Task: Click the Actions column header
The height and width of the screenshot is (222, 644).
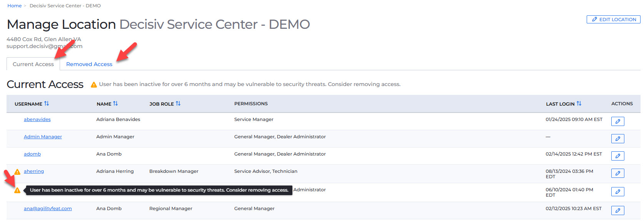Action: tap(622, 104)
